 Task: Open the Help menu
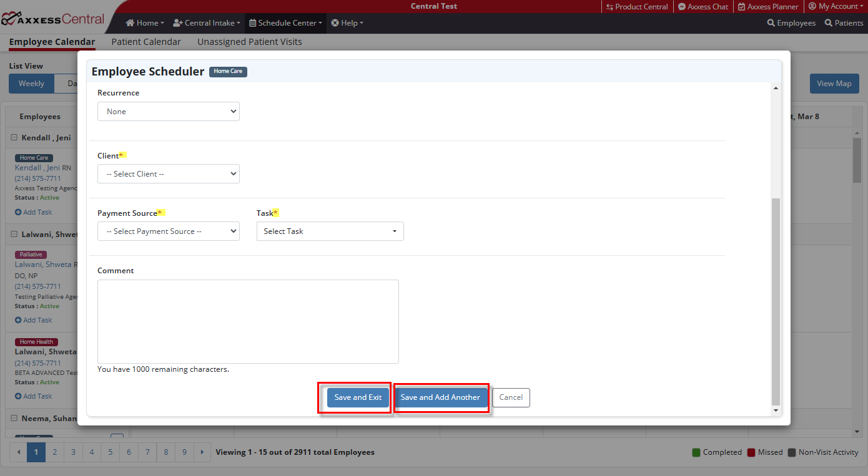pyautogui.click(x=347, y=23)
